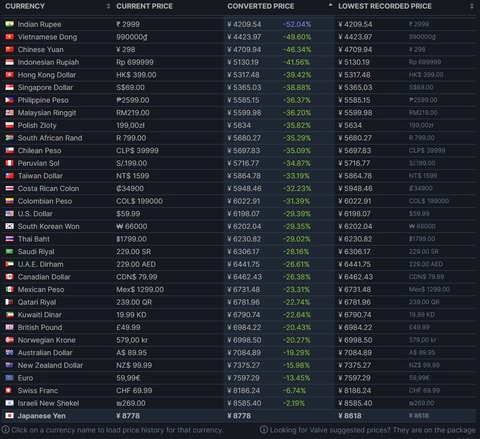Click the sort arrows beside Lowest Recorded Price
The height and width of the screenshot is (439, 480).
tap(472, 6)
